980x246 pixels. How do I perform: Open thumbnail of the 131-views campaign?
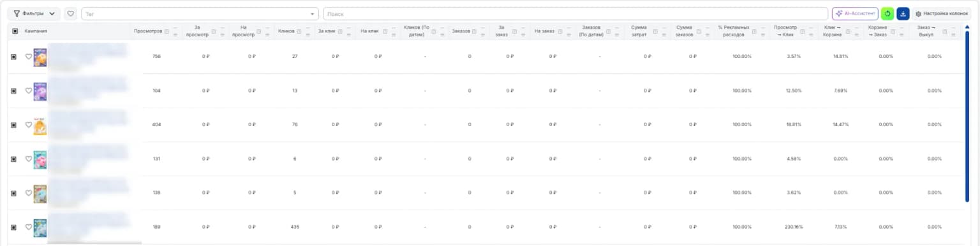[40, 159]
